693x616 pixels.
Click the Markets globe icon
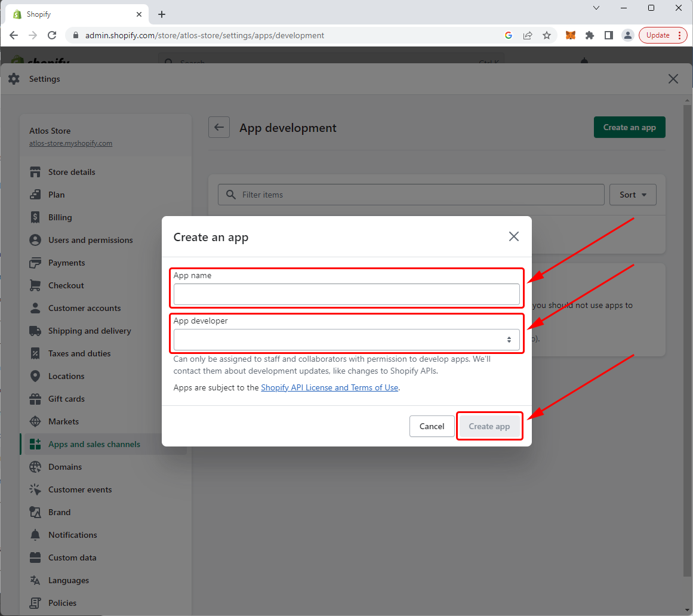(x=35, y=421)
